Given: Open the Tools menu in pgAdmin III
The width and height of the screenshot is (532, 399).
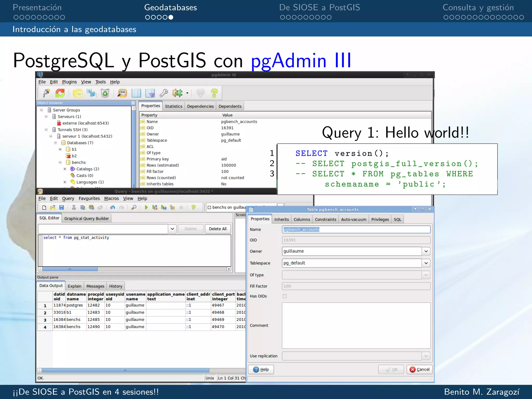Looking at the screenshot, I should click(101, 82).
